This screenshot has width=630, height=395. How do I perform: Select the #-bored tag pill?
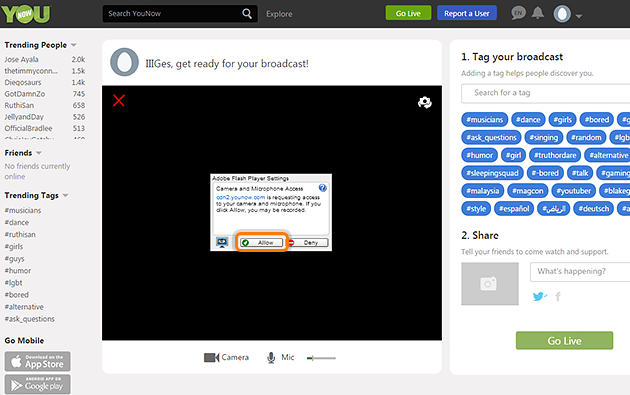click(x=545, y=173)
